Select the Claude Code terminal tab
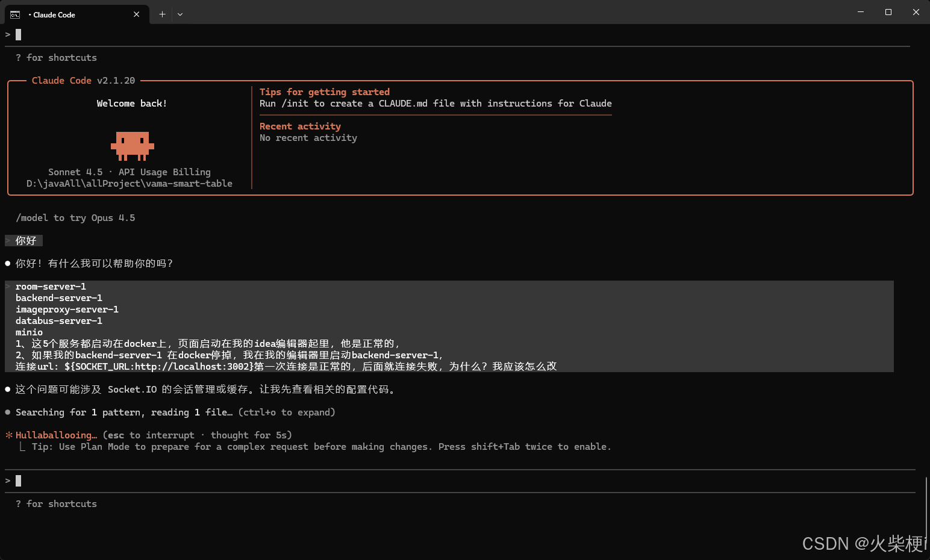Screen dimensions: 930x560 click(76, 14)
